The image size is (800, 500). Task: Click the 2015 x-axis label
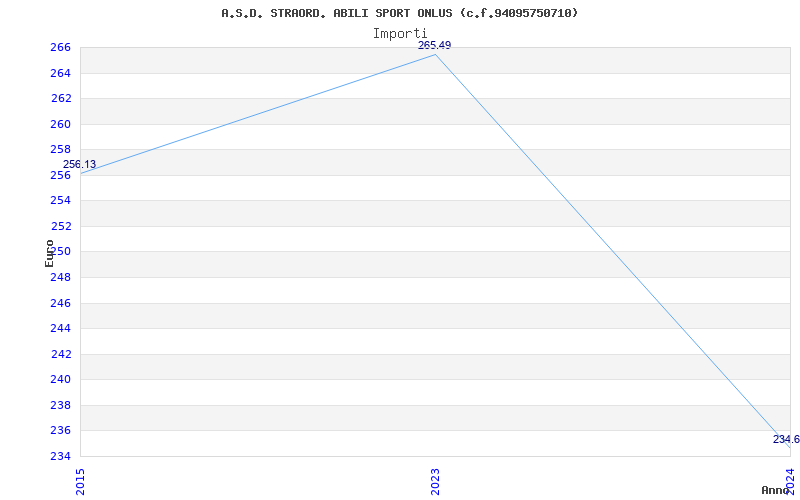tap(80, 480)
